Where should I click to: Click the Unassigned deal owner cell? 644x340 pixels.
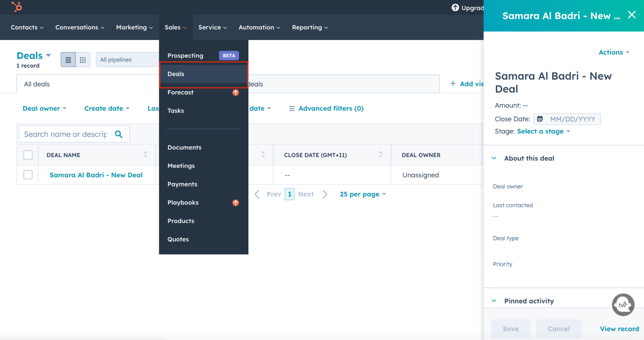tap(420, 175)
